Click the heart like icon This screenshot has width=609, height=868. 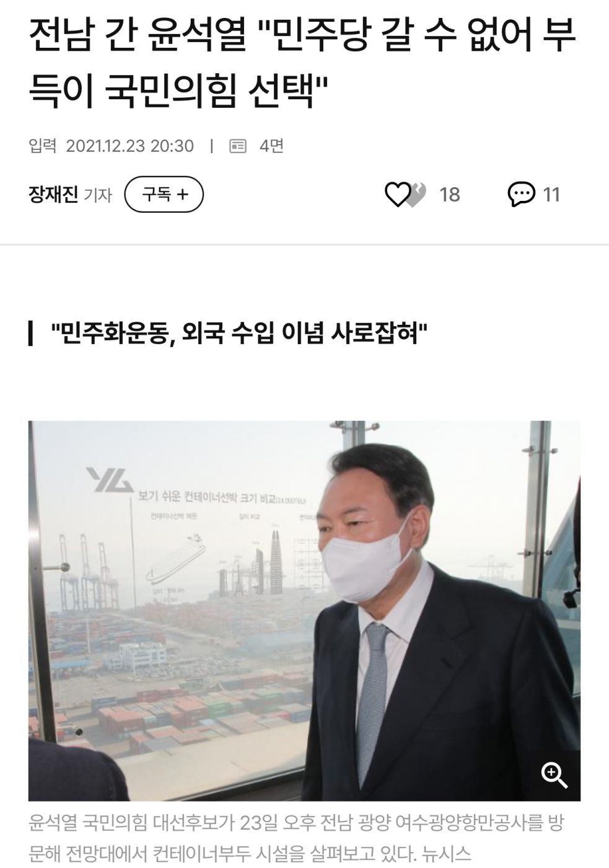click(397, 195)
